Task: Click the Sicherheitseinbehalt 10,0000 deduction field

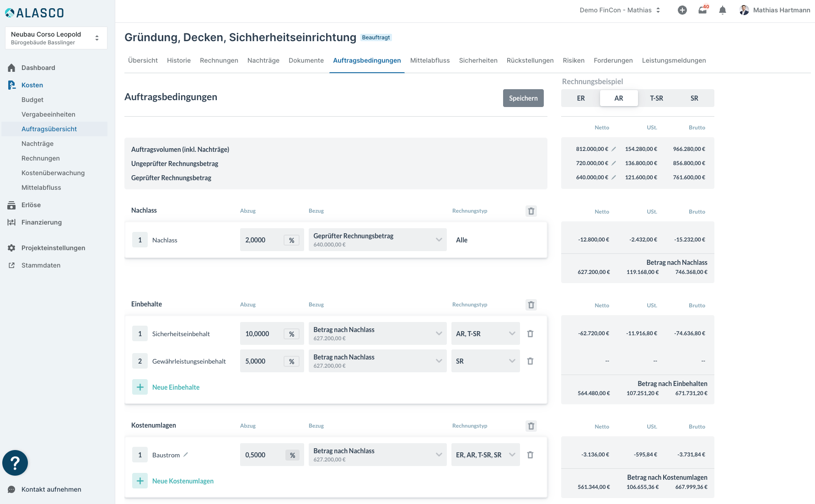Action: [x=262, y=334]
